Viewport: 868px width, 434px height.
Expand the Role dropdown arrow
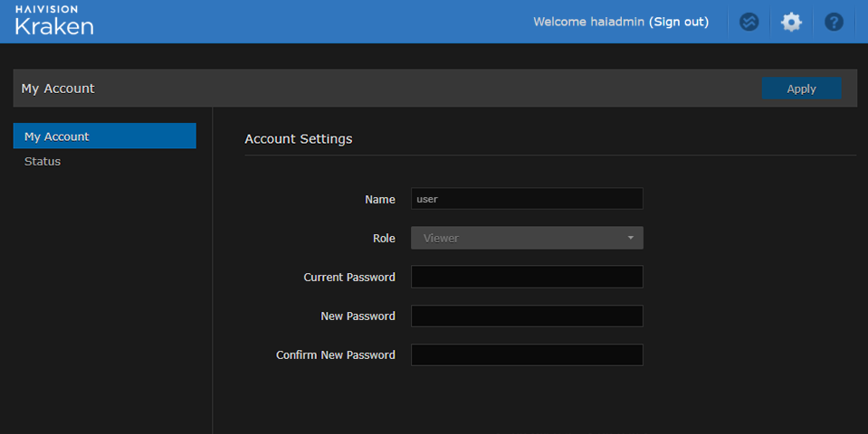[630, 238]
